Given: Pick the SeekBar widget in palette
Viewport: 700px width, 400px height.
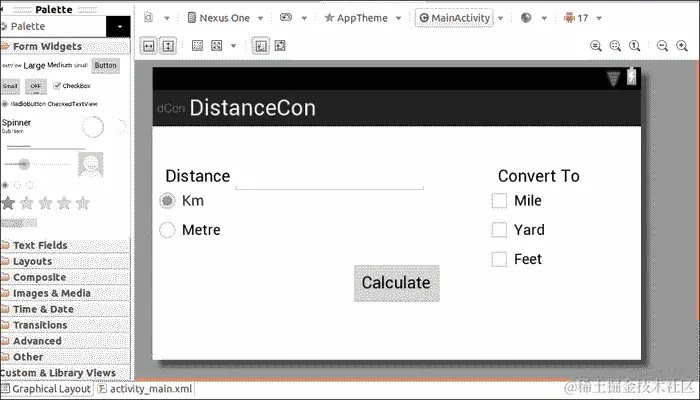Looking at the screenshot, I should click(x=37, y=164).
